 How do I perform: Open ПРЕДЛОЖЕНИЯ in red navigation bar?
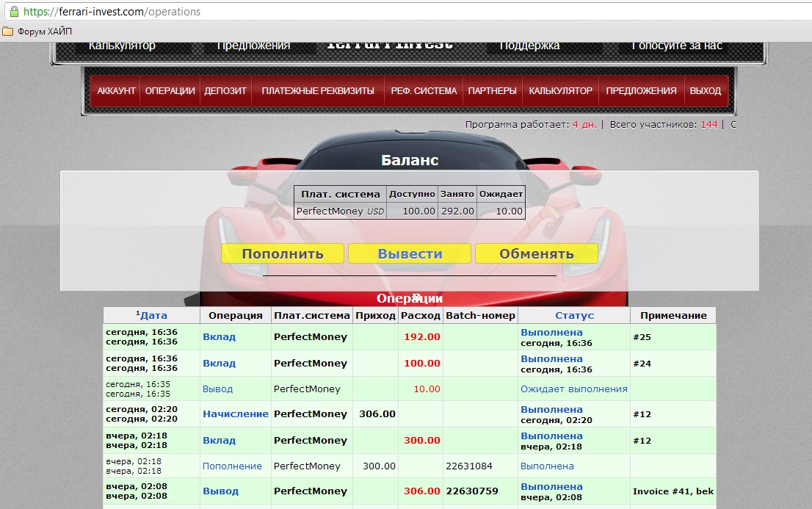pyautogui.click(x=641, y=91)
